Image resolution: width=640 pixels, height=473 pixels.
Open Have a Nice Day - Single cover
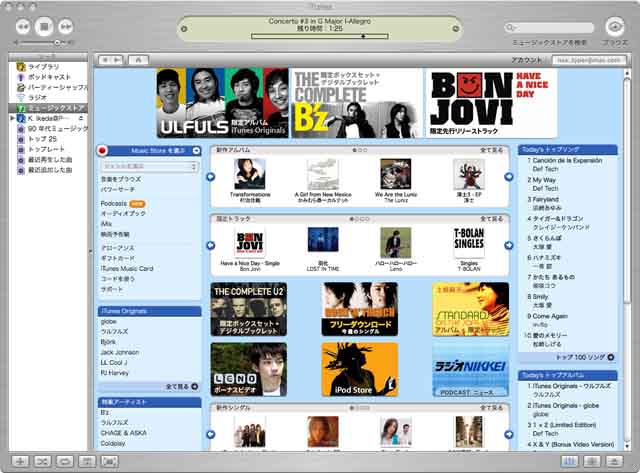[250, 243]
